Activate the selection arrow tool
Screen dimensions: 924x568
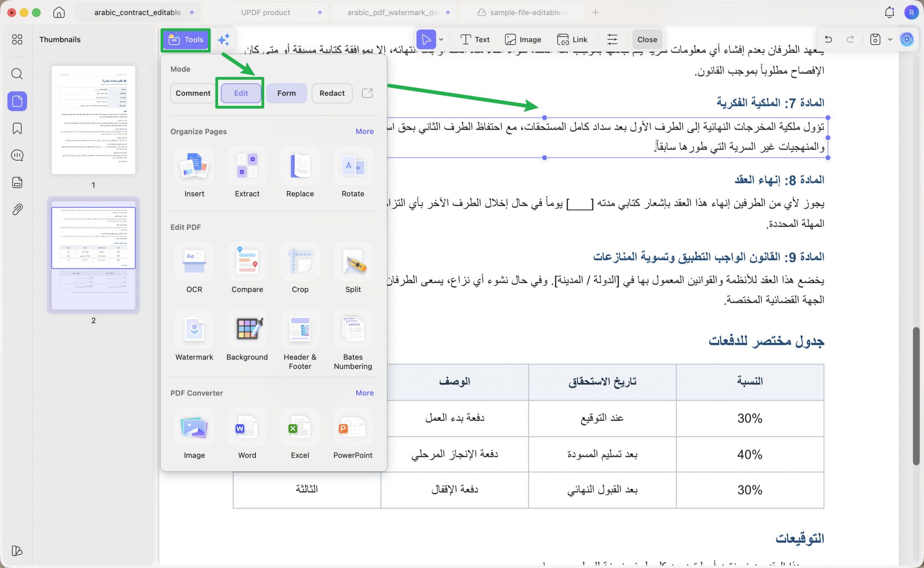coord(426,39)
